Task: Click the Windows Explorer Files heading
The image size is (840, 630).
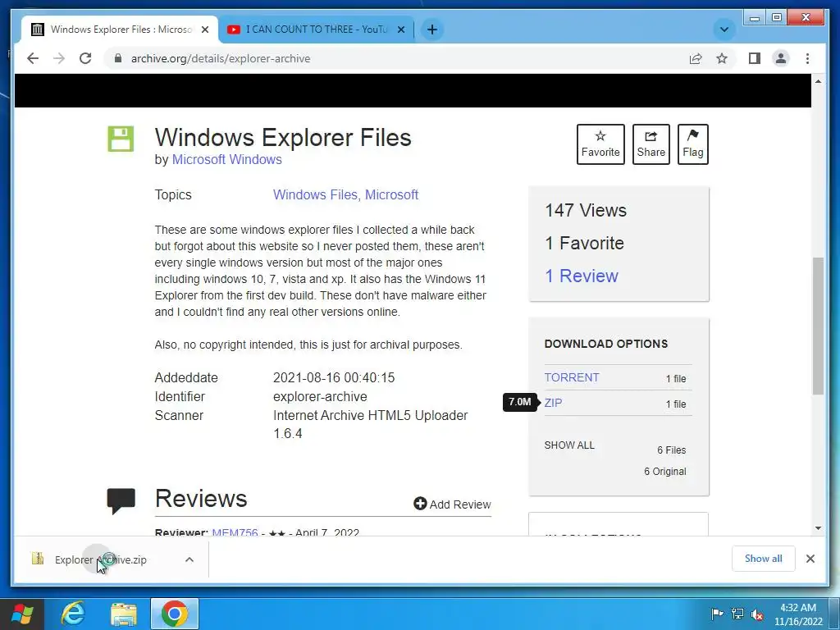Action: tap(283, 137)
